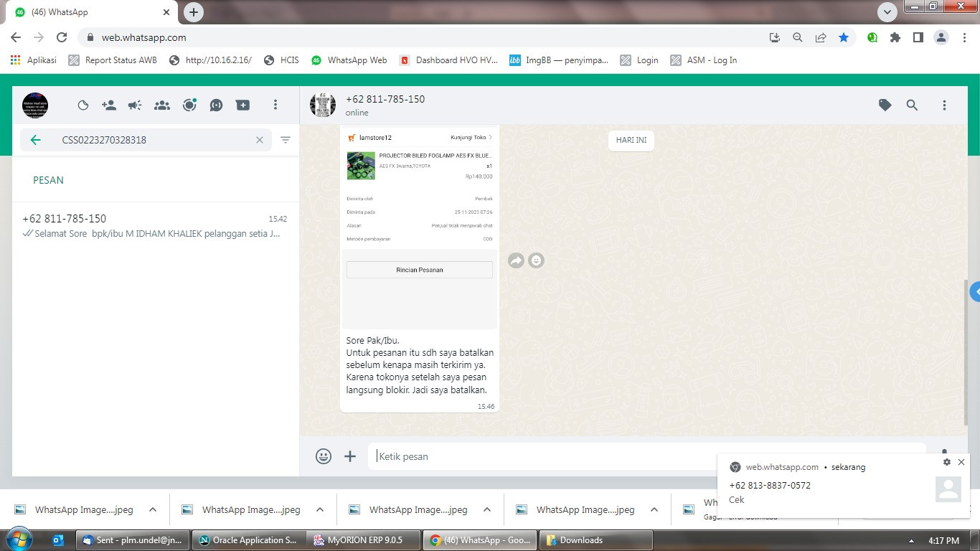The height and width of the screenshot is (551, 980).
Task: Open the emoji picker beside the message box
Action: 324,456
